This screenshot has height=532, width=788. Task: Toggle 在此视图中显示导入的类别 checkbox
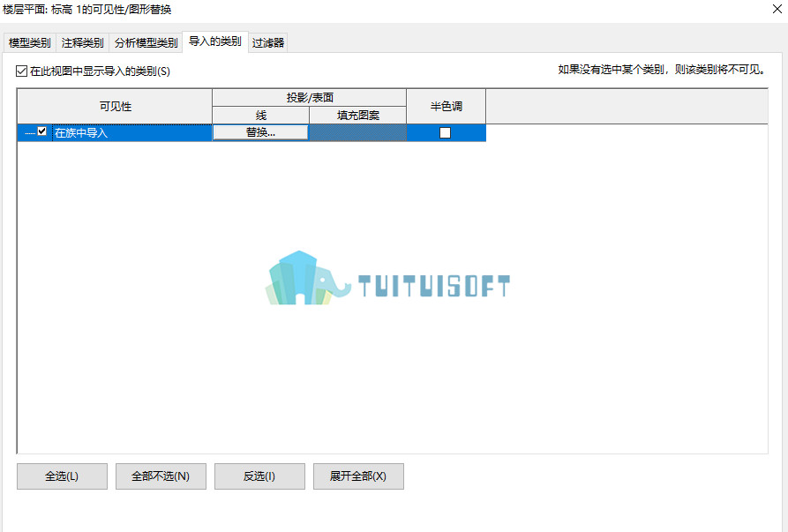21,71
